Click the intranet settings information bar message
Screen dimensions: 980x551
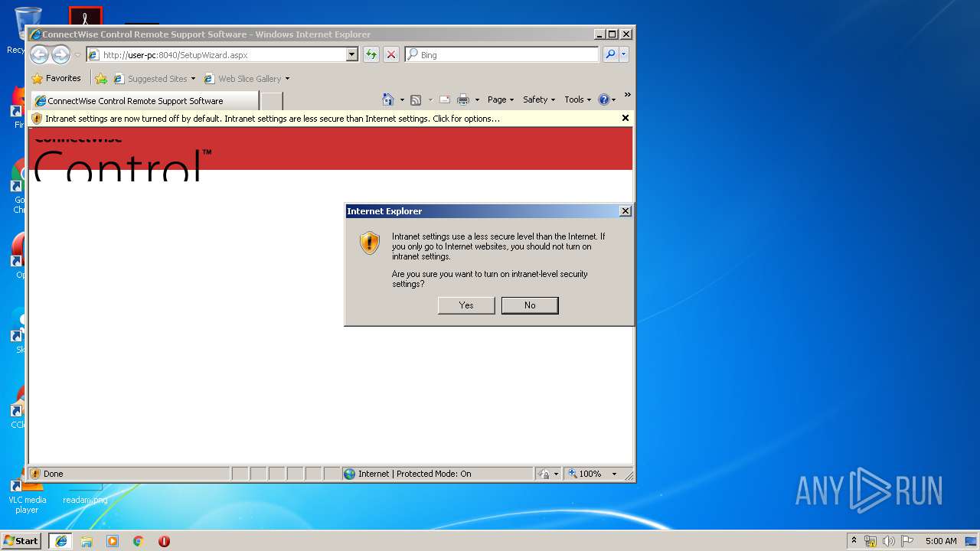[273, 119]
